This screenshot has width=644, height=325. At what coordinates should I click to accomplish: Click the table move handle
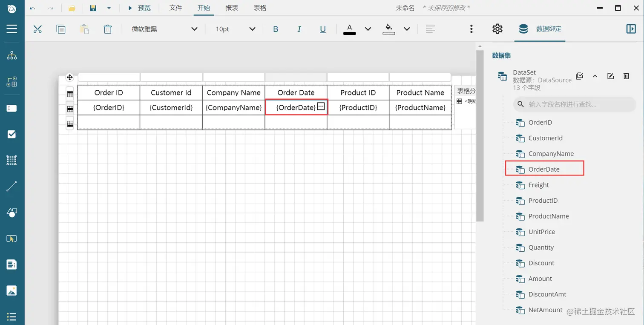click(69, 77)
